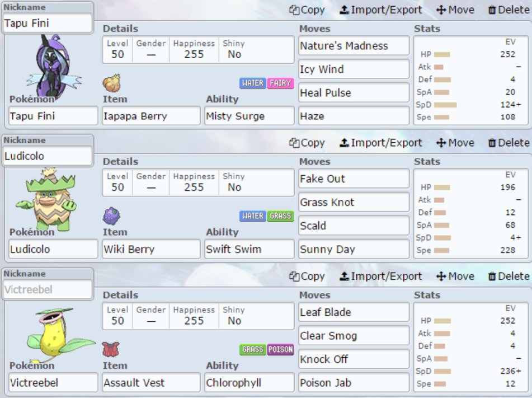Change the Swift Swim ability field

(x=249, y=249)
